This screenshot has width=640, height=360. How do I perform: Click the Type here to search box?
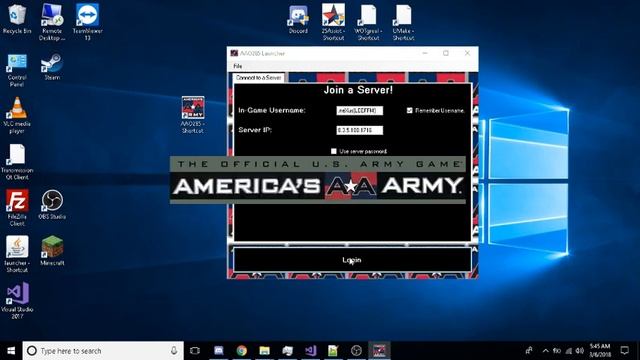[x=103, y=351]
